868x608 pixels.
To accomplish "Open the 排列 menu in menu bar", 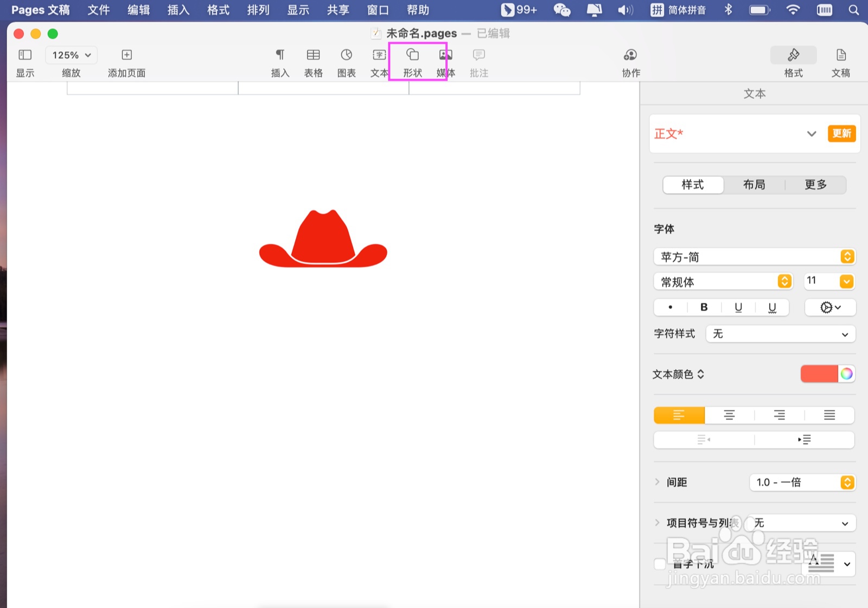I will pyautogui.click(x=258, y=10).
